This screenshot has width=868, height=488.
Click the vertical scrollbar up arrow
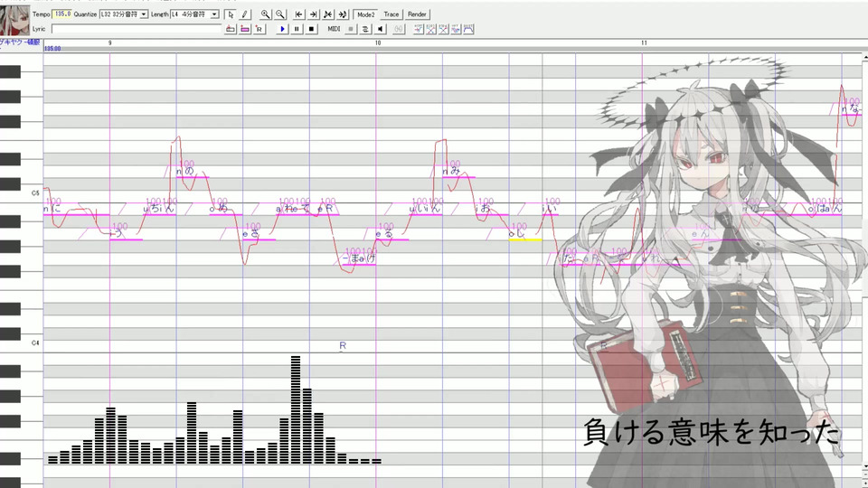(864, 57)
